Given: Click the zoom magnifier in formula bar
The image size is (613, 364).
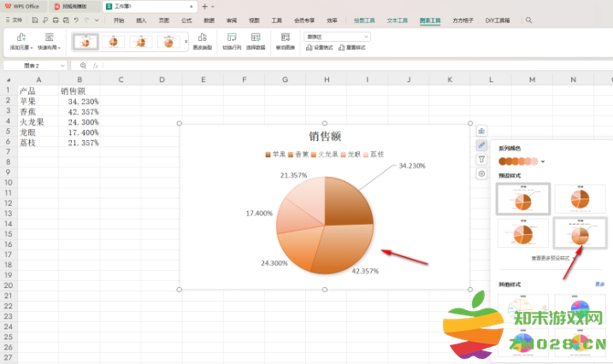Looking at the screenshot, I should point(83,65).
